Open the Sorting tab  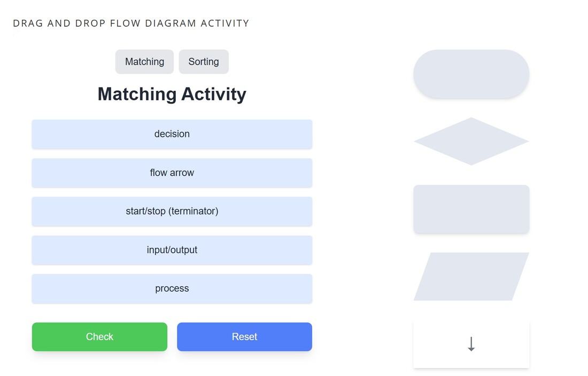(x=204, y=61)
